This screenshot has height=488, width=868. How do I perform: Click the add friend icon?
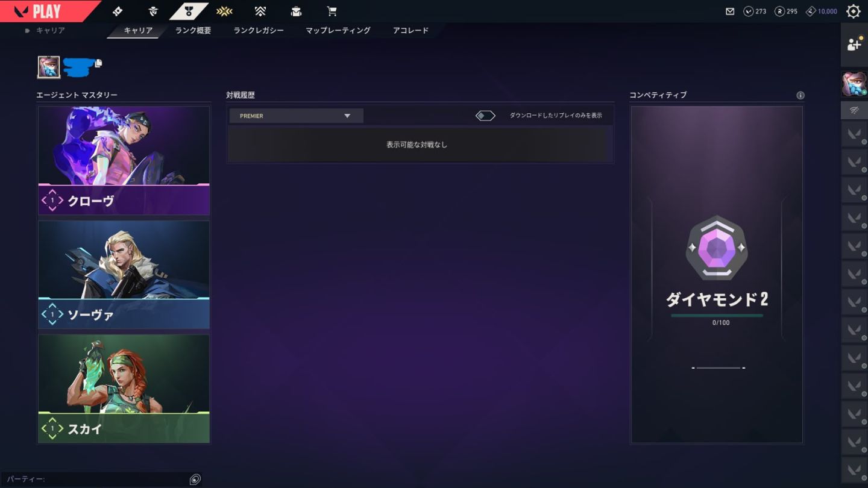(x=854, y=44)
